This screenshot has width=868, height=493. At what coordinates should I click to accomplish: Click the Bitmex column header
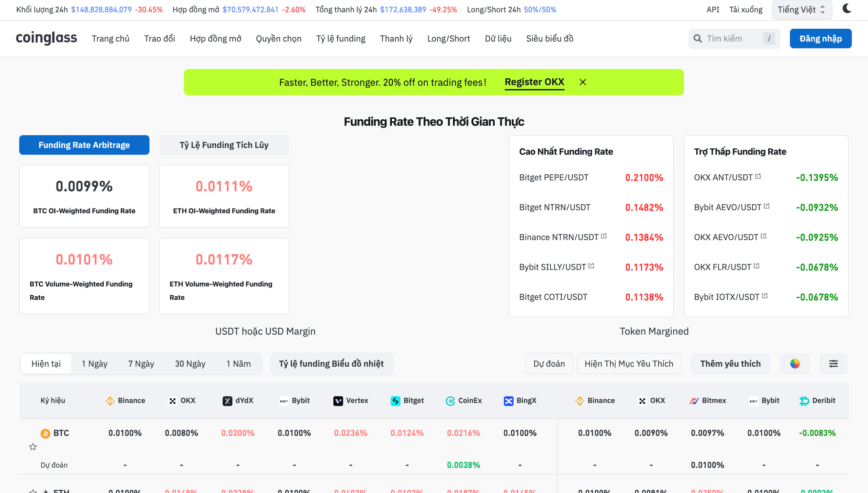point(708,401)
